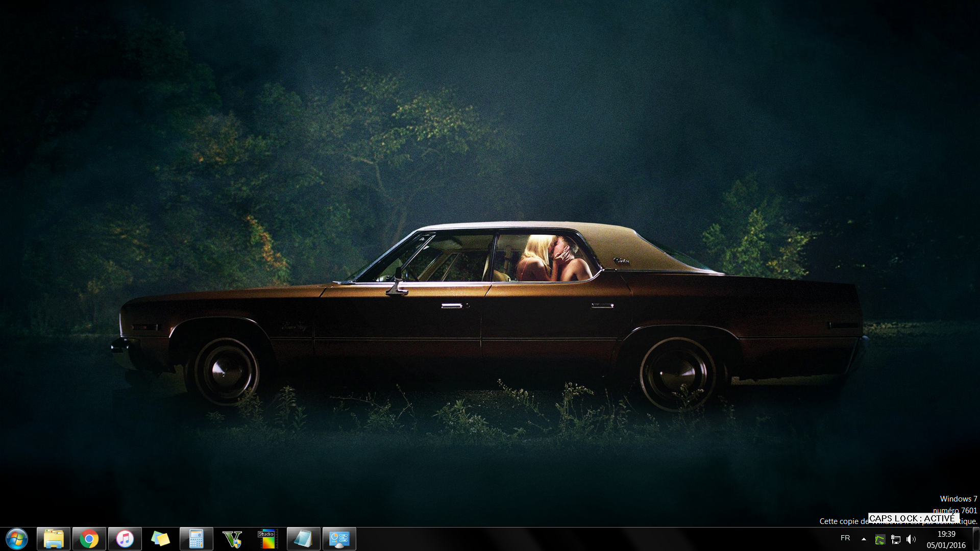This screenshot has height=551, width=980.
Task: Open Windows Explorer from the taskbar
Action: click(53, 539)
